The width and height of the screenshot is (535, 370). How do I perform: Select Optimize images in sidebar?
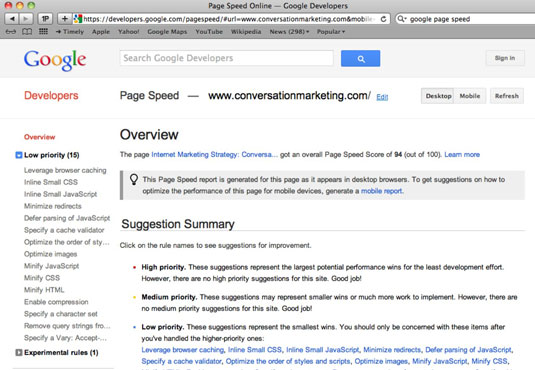tap(50, 254)
